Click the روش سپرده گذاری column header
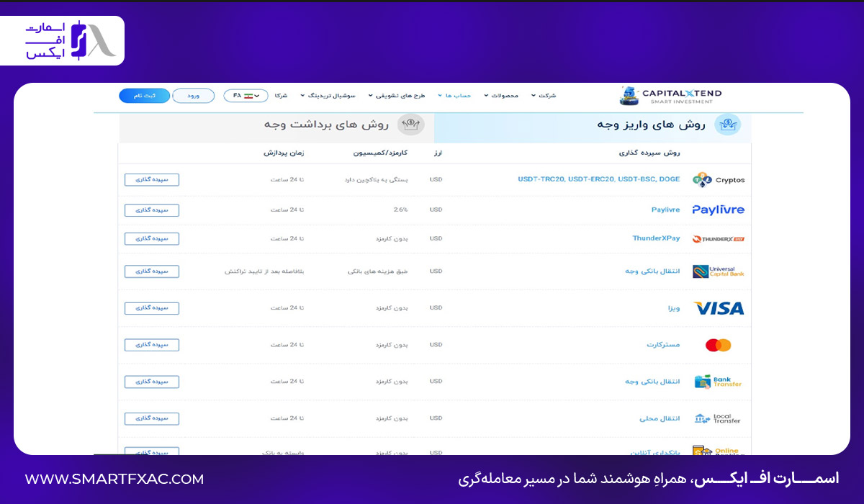864x504 pixels. pyautogui.click(x=650, y=153)
